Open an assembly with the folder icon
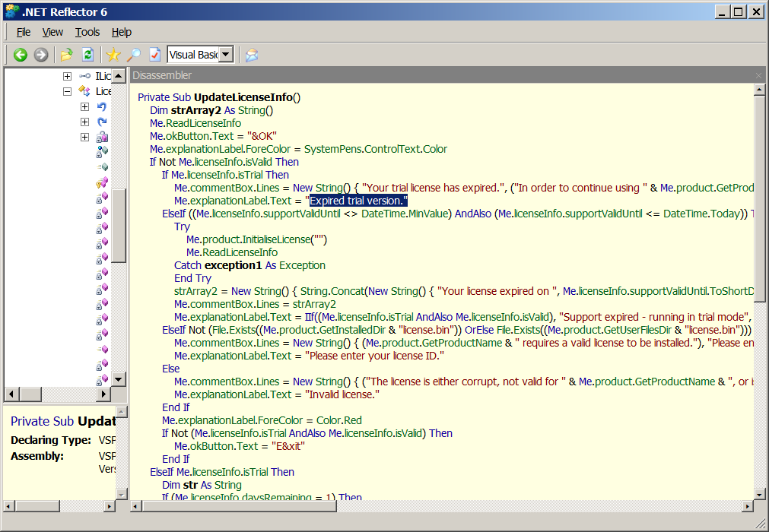 [x=67, y=55]
